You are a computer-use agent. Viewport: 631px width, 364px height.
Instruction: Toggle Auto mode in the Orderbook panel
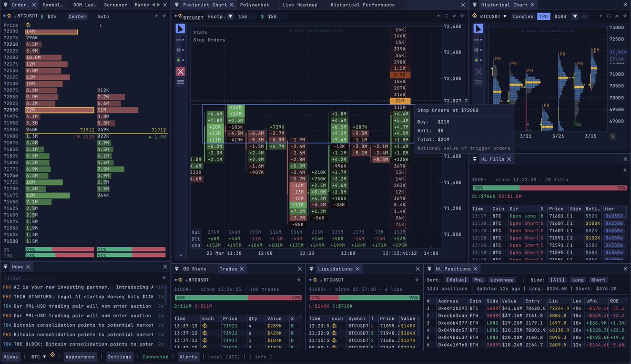(x=103, y=16)
